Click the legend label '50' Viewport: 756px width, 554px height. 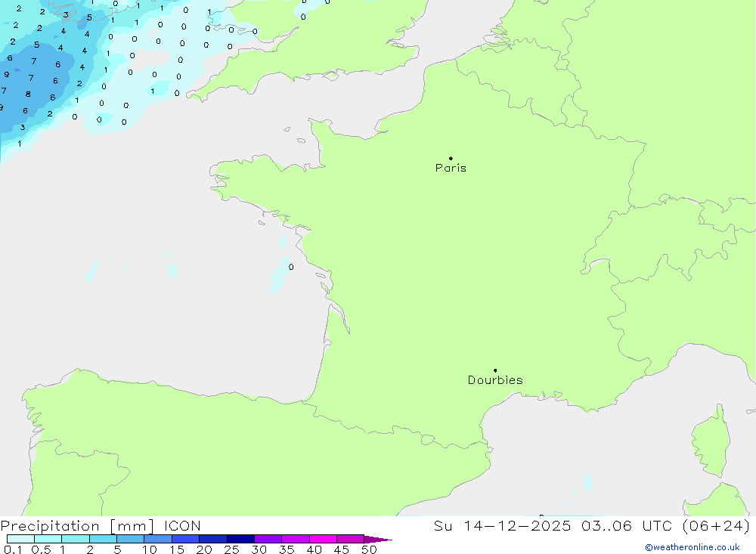point(370,549)
